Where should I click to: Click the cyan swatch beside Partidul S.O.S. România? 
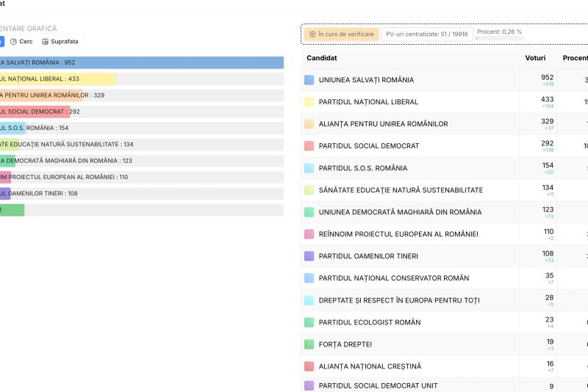coord(309,168)
